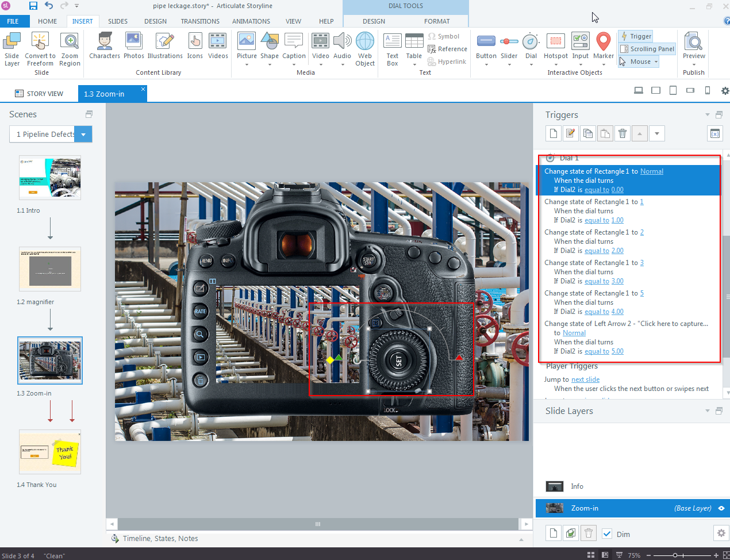Screen dimensions: 730x560
Task: Insert a Text Box
Action: point(393,49)
